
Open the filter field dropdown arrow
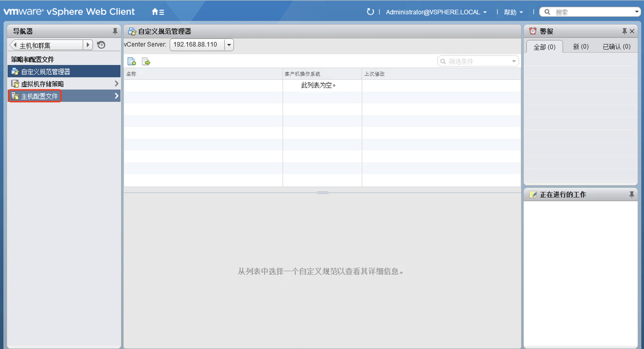(x=514, y=61)
